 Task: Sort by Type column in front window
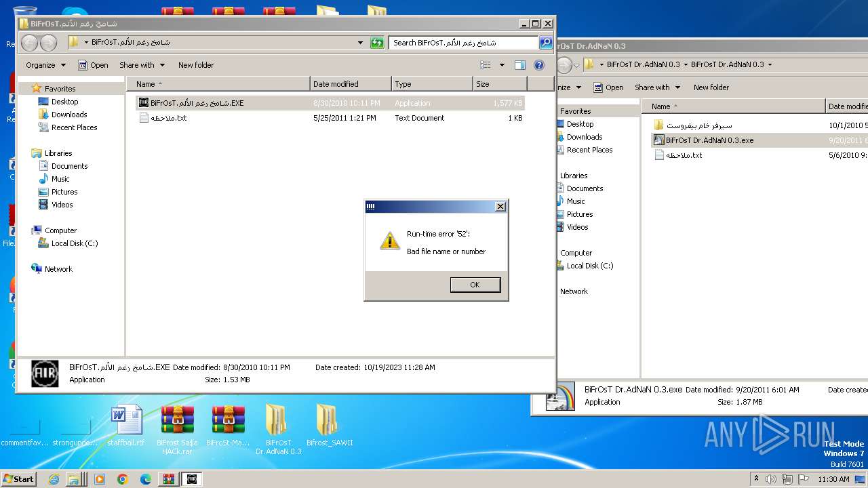coord(432,84)
